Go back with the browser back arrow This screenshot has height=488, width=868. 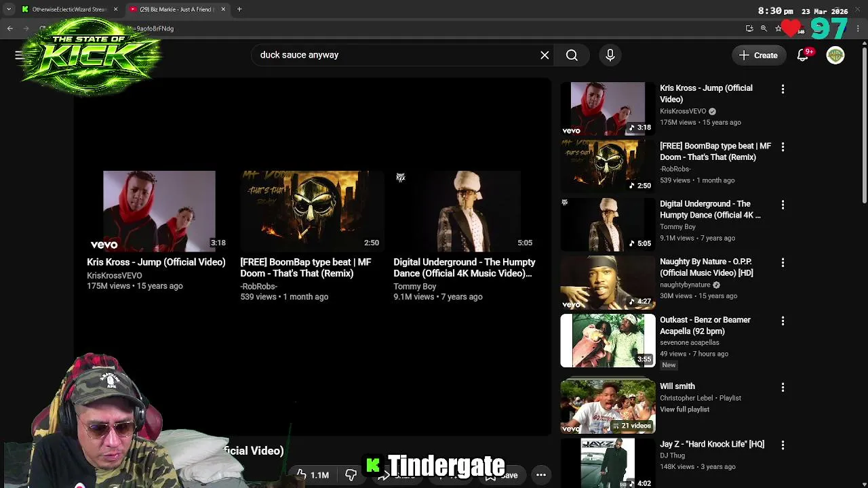coord(10,28)
